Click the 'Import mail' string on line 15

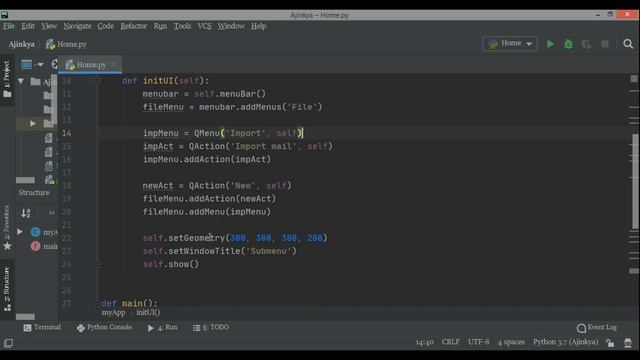point(266,146)
